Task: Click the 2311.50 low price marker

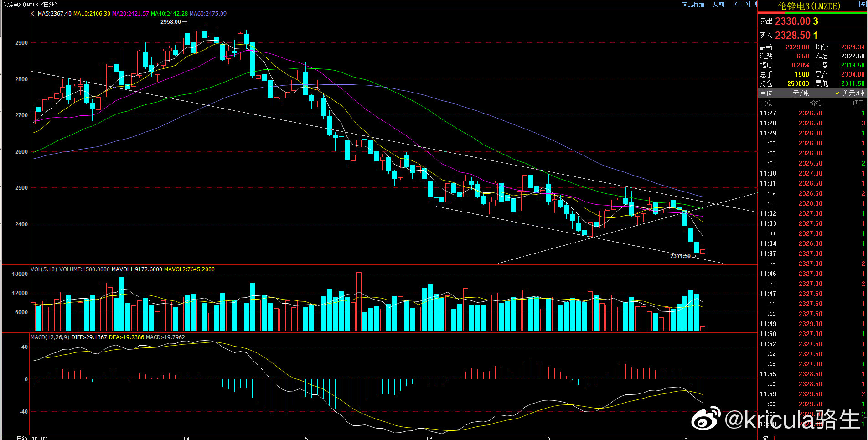Action: [x=680, y=256]
